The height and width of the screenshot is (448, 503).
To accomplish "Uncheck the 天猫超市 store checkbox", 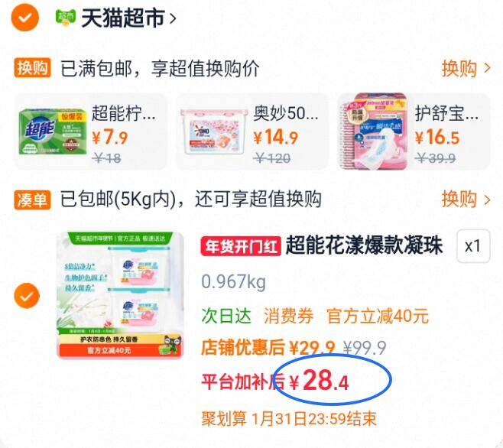I will tap(25, 18).
